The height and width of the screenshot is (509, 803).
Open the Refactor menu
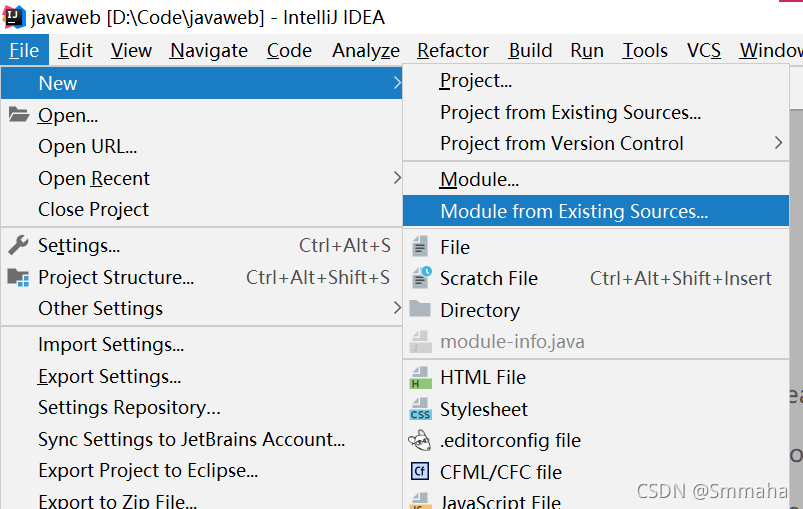[453, 50]
